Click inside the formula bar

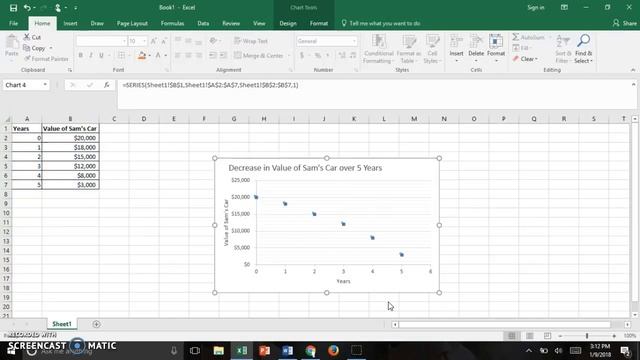click(373, 95)
